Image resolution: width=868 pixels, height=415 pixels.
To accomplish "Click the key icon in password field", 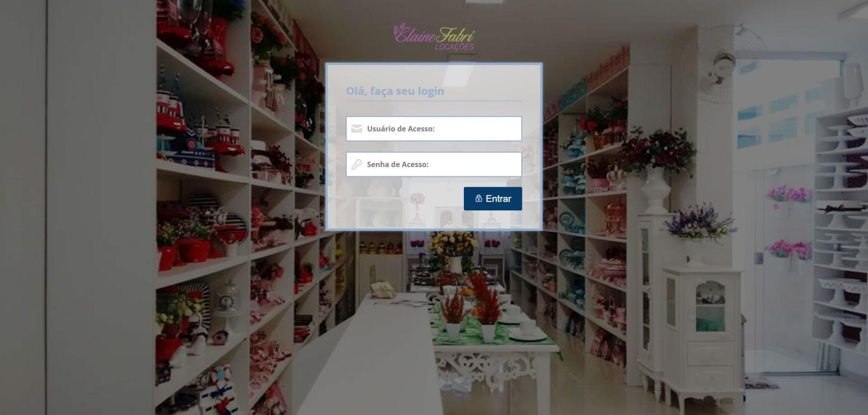I will tap(356, 164).
